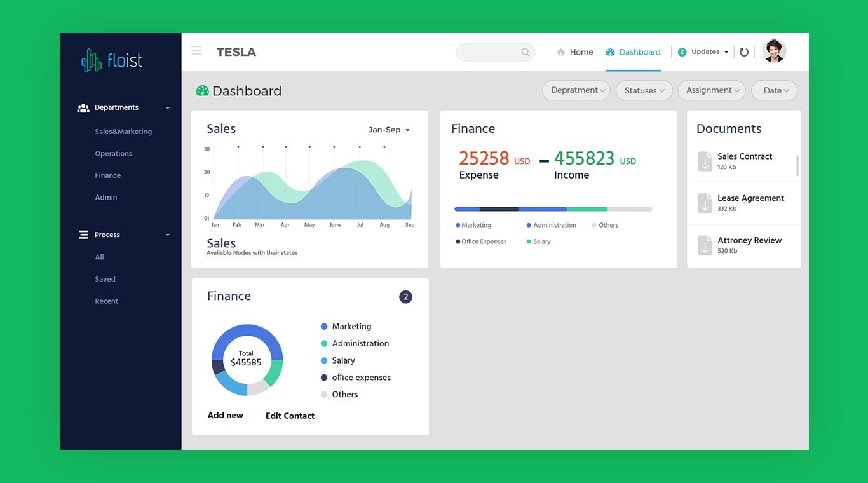Select the Dashboard tab
Viewport: 868px width, 483px height.
[x=633, y=52]
